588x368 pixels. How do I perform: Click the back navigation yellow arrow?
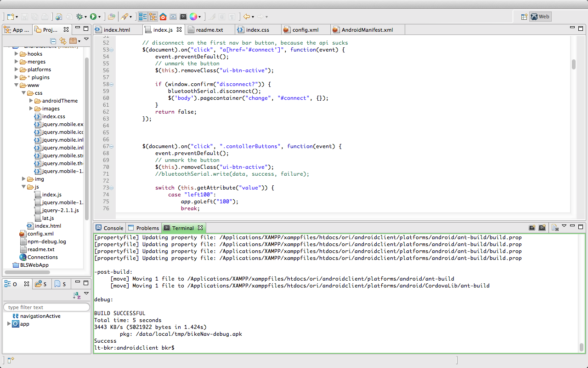pyautogui.click(x=247, y=17)
